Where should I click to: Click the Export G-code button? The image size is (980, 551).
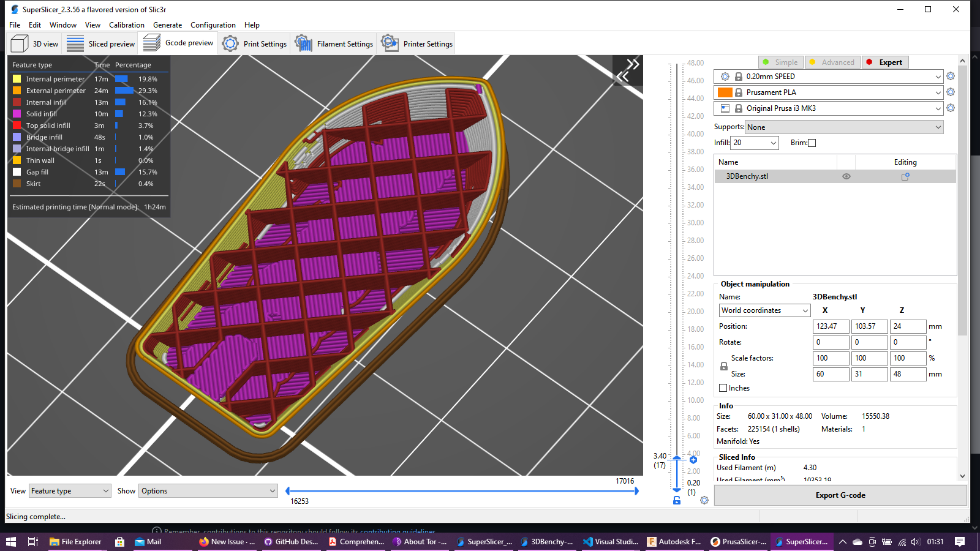(840, 495)
